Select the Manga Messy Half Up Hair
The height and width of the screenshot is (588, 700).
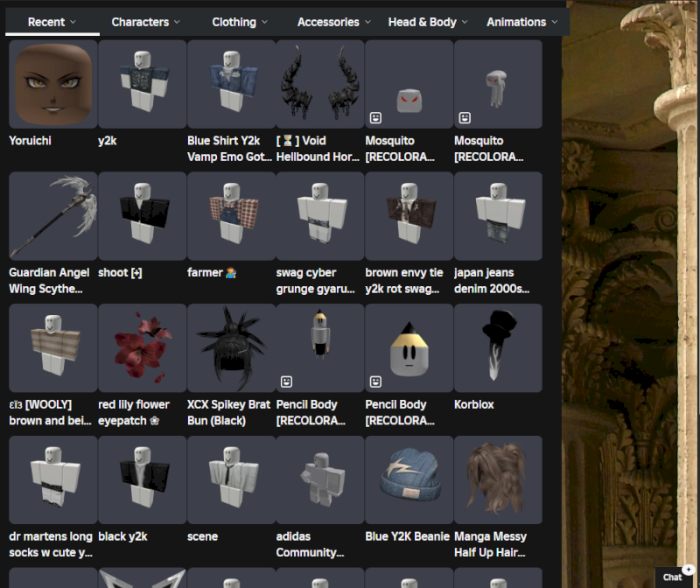498,480
